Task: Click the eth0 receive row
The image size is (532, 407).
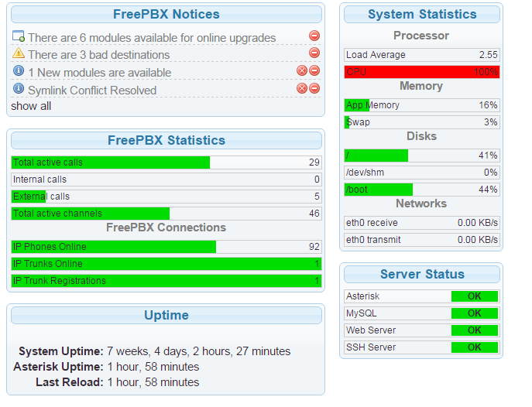Action: pos(422,223)
